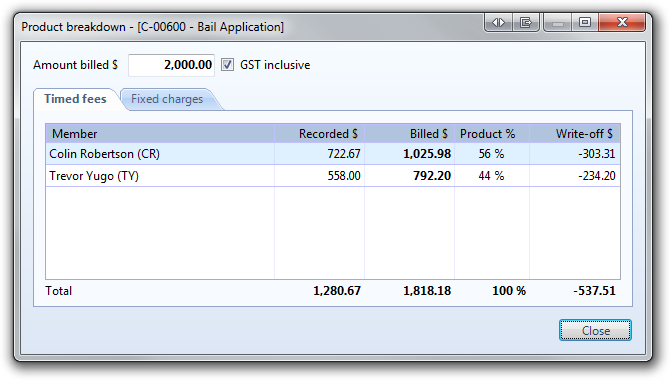
Task: Select the Colin Robertson (CR) row
Action: (333, 154)
